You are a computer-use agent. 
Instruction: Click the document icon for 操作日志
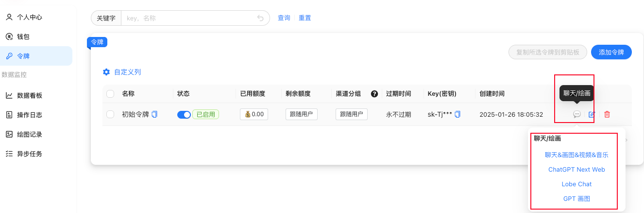(x=9, y=115)
